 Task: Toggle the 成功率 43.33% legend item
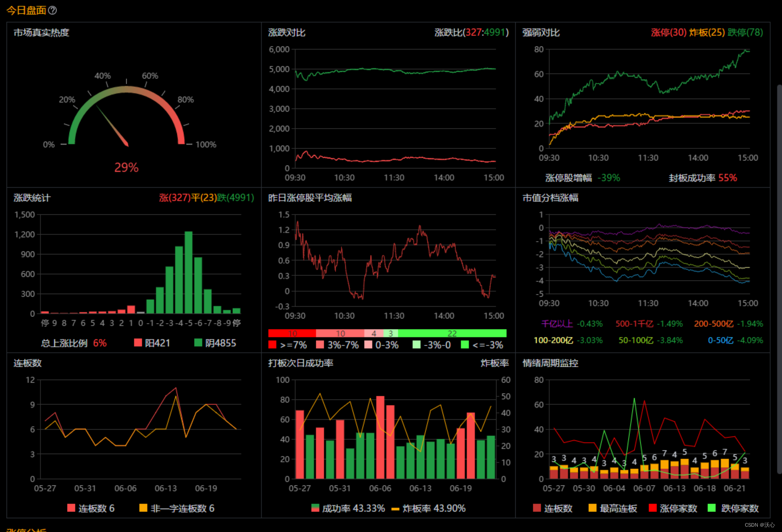point(348,508)
